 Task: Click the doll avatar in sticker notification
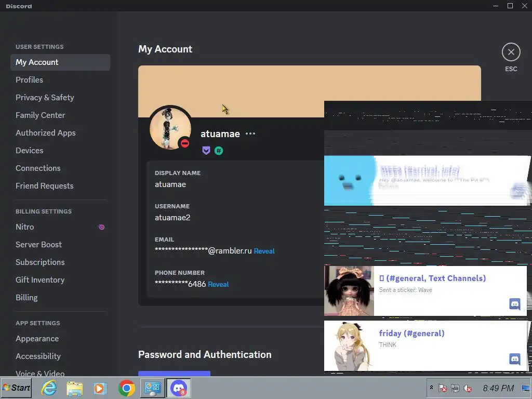click(x=349, y=291)
